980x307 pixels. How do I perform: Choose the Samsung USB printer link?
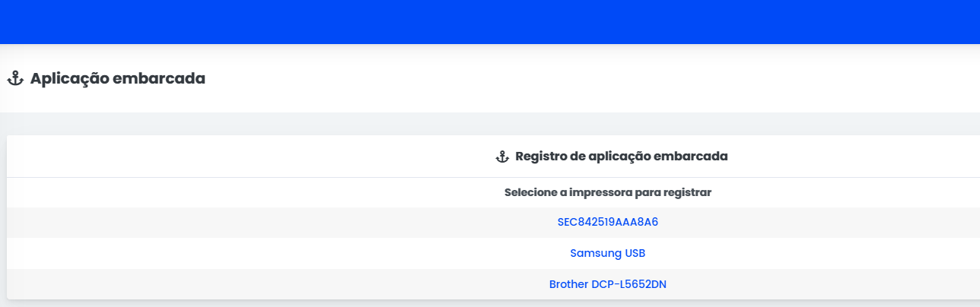click(x=607, y=253)
